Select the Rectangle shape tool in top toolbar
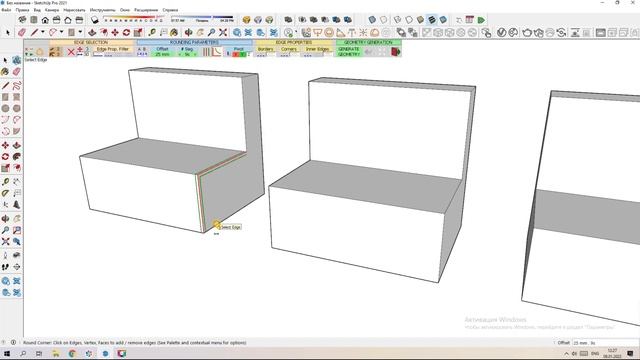640x360 pixels. (71, 32)
